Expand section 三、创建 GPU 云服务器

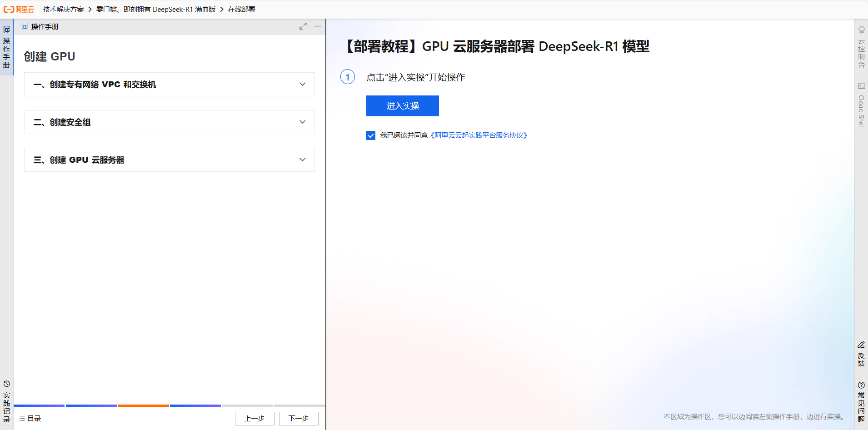tap(170, 160)
